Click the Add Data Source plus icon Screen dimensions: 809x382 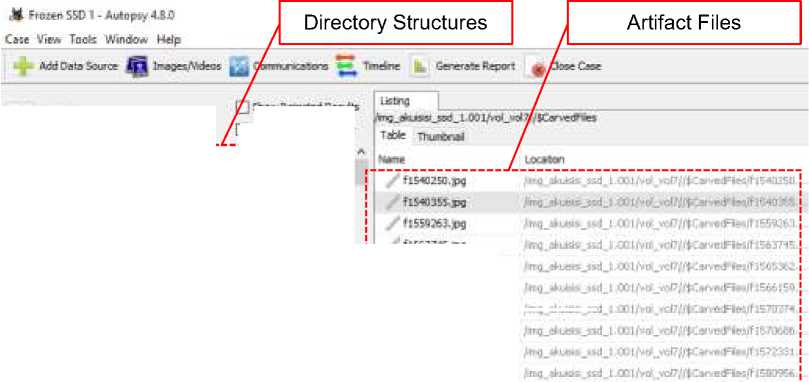click(24, 67)
